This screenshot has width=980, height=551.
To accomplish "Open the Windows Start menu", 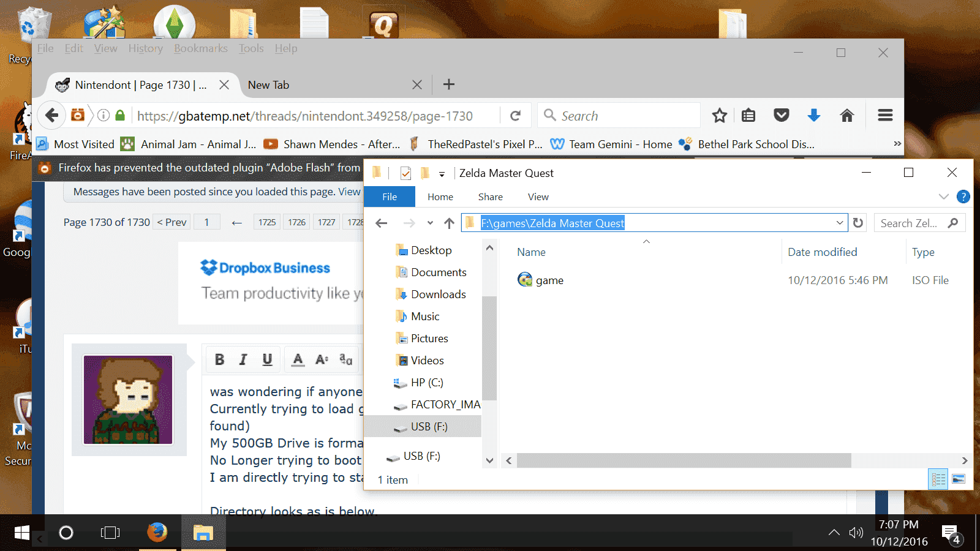I will coord(21,533).
